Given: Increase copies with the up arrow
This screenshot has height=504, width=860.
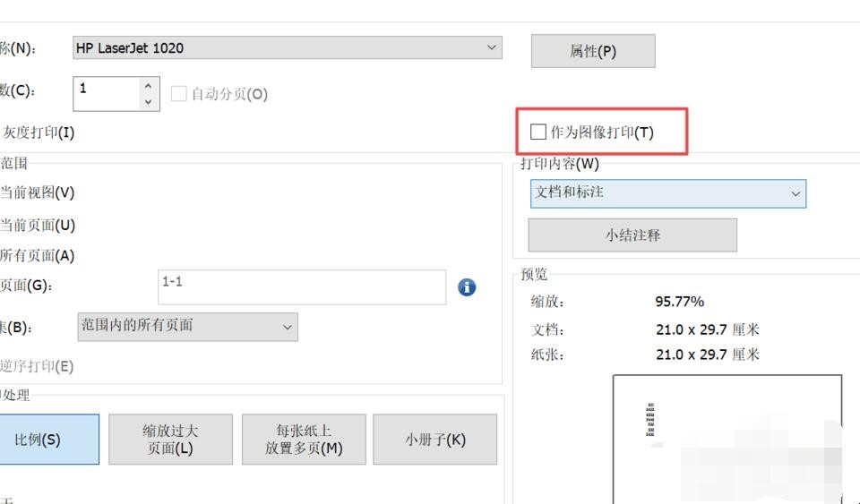Looking at the screenshot, I should (149, 86).
